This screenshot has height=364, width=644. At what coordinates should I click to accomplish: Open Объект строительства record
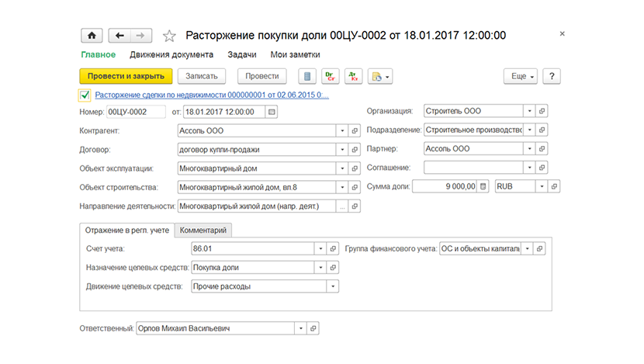pos(355,187)
